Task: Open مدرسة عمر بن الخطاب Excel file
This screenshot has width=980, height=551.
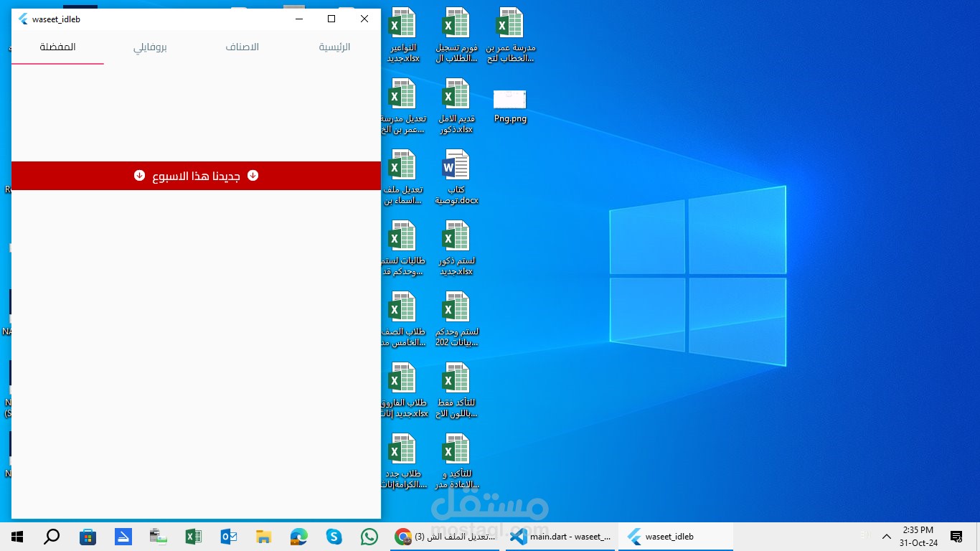Action: point(510,35)
